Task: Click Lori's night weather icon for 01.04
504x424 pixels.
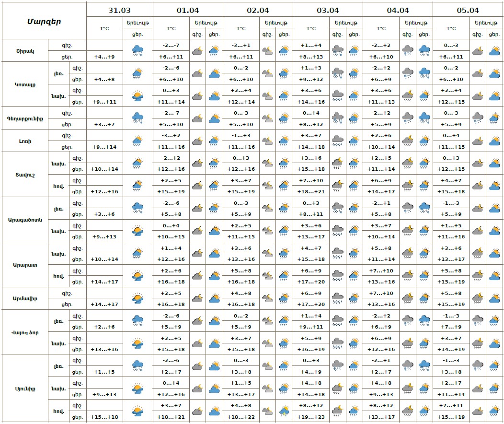Action: [x=197, y=141]
